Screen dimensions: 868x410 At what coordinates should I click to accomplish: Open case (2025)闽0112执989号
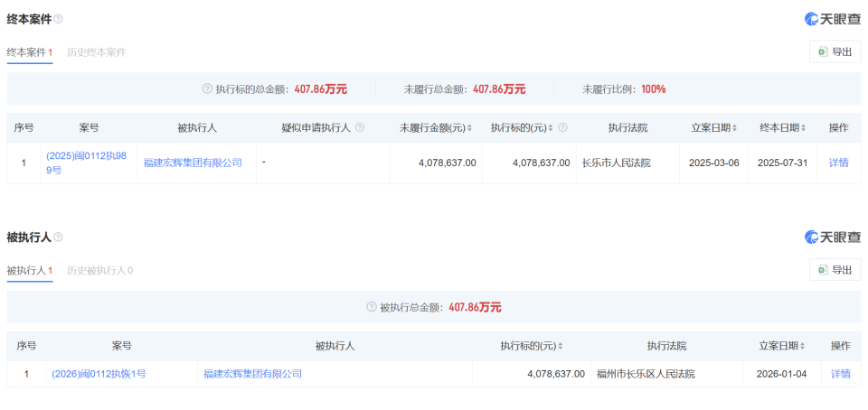87,163
